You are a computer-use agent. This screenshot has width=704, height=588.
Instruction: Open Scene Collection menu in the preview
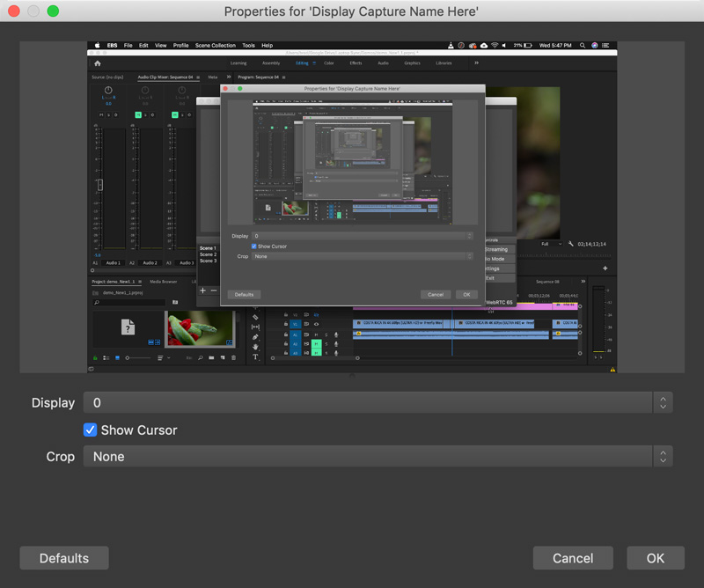click(216, 46)
